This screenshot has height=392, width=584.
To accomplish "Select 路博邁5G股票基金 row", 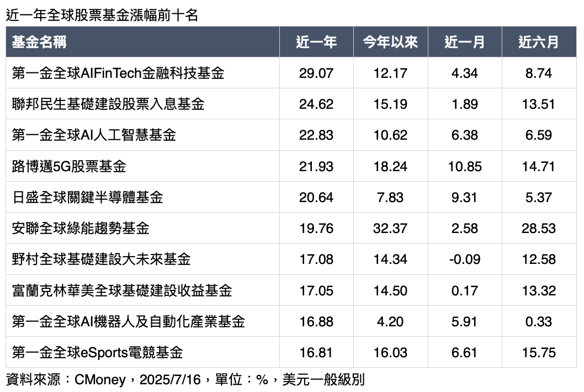I will point(69,166).
